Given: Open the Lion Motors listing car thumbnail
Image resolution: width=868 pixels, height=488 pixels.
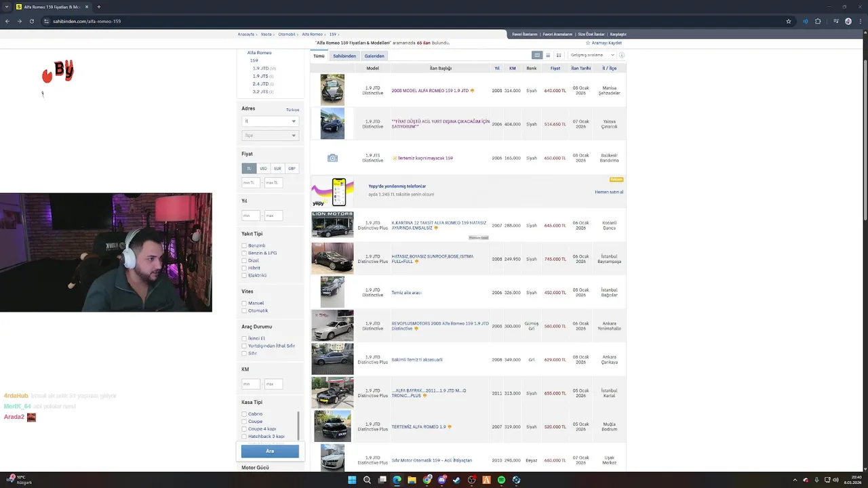Looking at the screenshot, I should coord(332,225).
